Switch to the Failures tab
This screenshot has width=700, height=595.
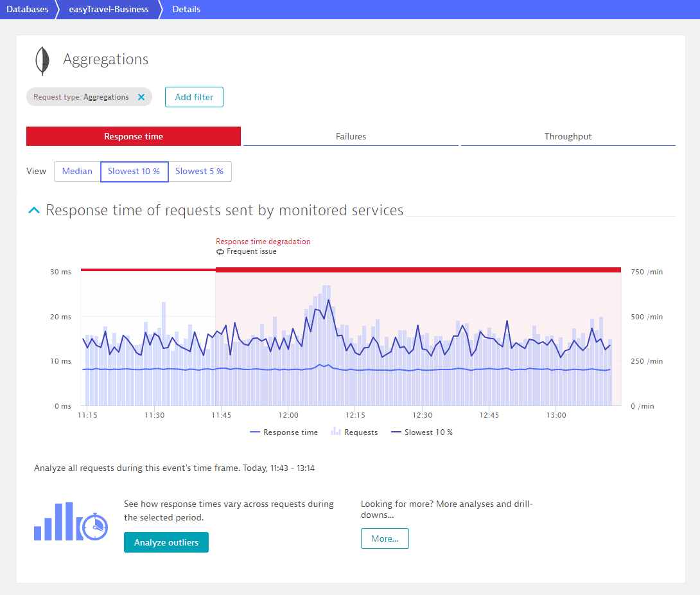(x=351, y=136)
